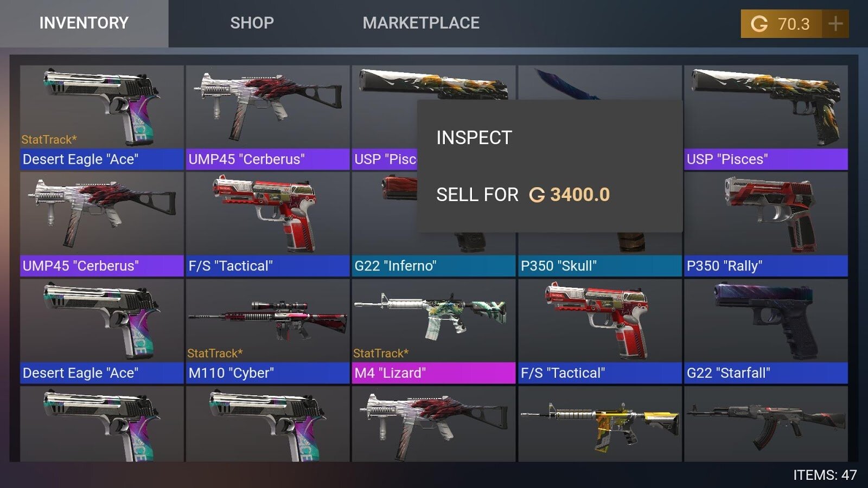Select the P350 "Rally" pistol item
This screenshot has height=488, width=868.
[x=765, y=224]
